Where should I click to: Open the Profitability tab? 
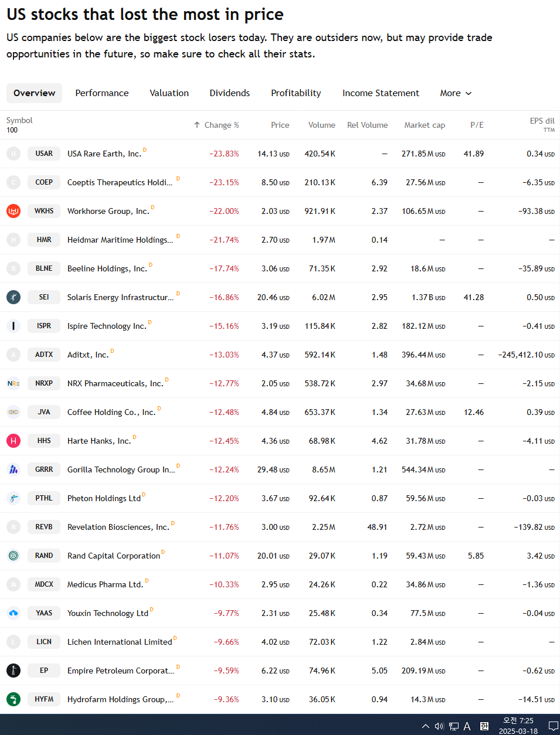pos(296,93)
